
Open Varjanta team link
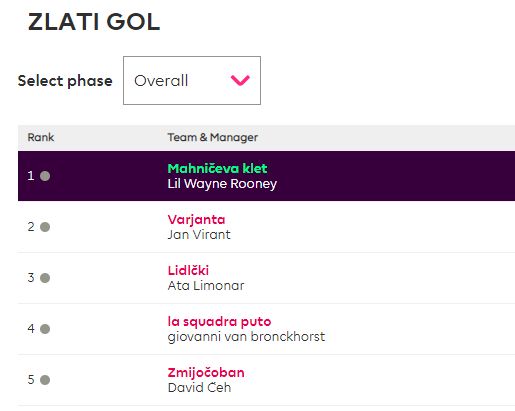click(196, 220)
